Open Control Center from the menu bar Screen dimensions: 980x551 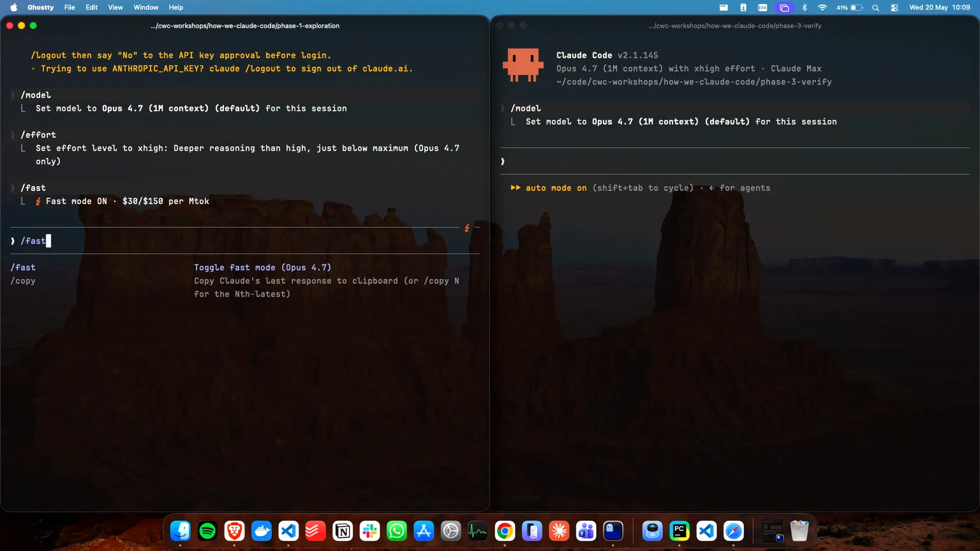pyautogui.click(x=894, y=7)
